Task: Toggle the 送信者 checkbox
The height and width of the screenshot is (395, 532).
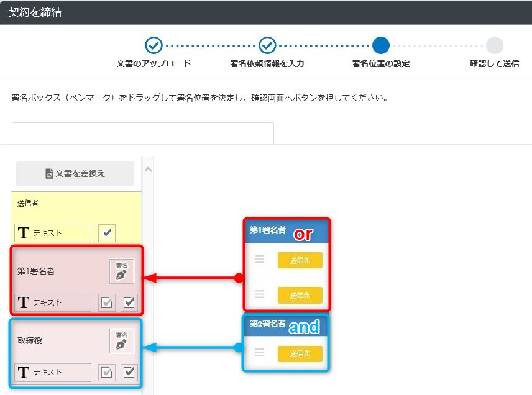Action: [107, 233]
